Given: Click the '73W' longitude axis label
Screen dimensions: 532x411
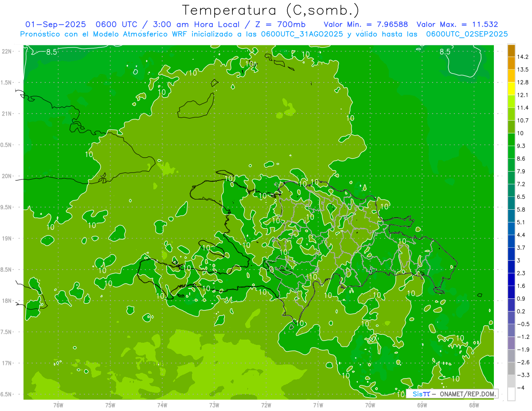Looking at the screenshot, I should [x=214, y=405].
